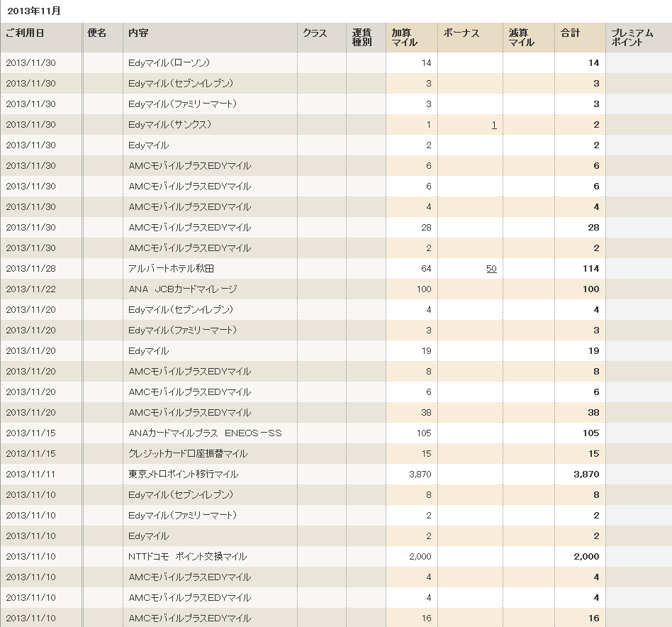
Task: Click the date of the クレジットカード口座振替マイル row
Action: tap(31, 454)
